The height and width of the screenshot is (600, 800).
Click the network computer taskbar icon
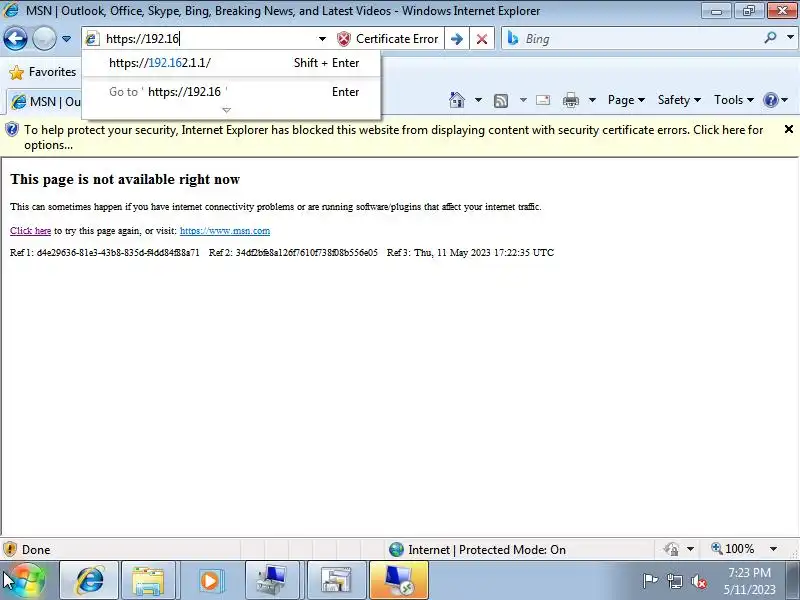(x=272, y=580)
